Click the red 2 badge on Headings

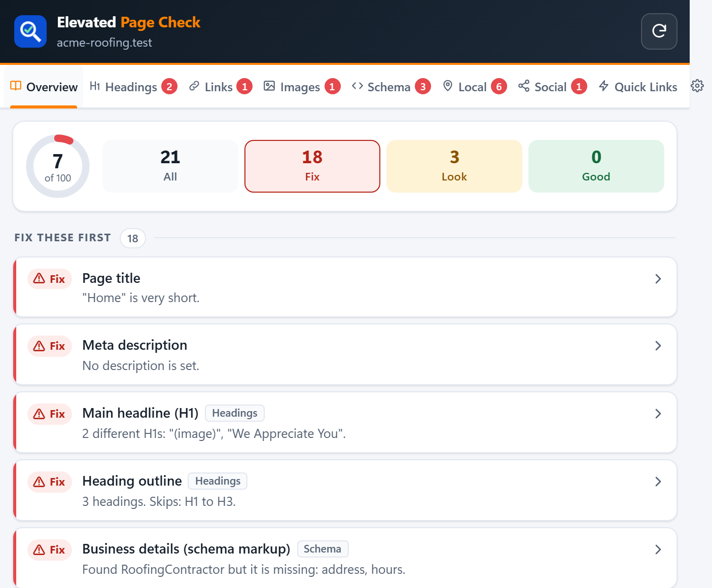click(169, 87)
